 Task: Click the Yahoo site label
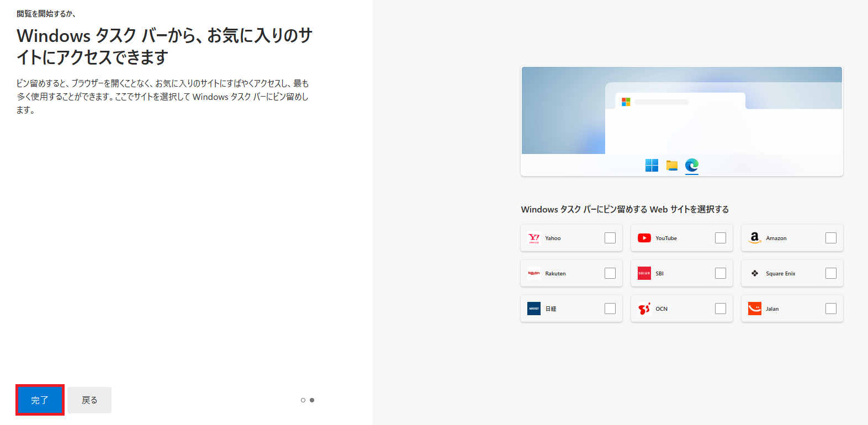553,238
